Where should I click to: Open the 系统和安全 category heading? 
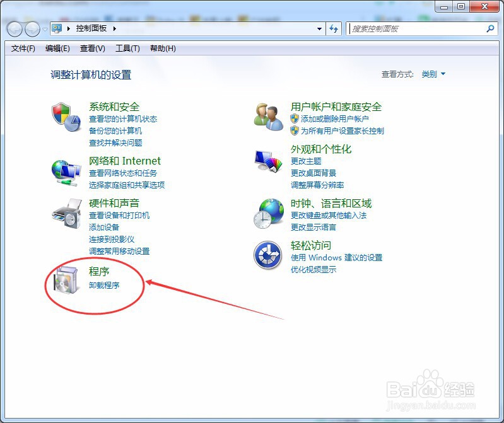tap(114, 107)
